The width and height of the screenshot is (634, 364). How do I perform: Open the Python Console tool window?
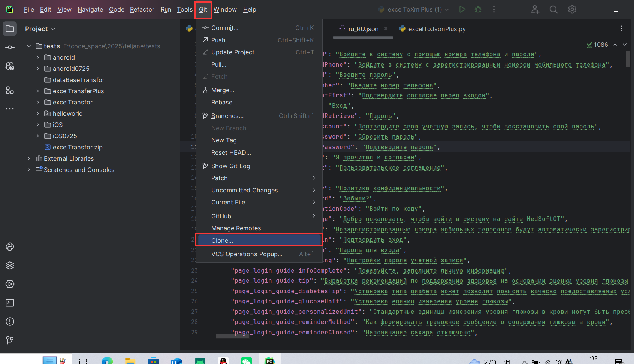10,246
